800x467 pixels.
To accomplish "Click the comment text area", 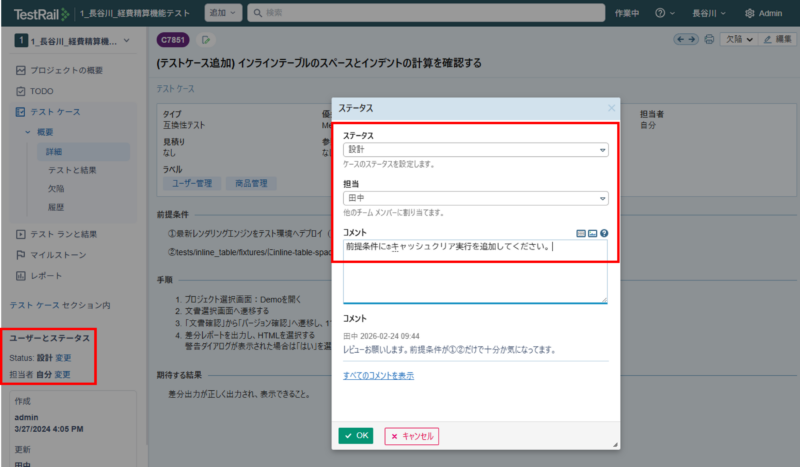I will click(x=476, y=272).
